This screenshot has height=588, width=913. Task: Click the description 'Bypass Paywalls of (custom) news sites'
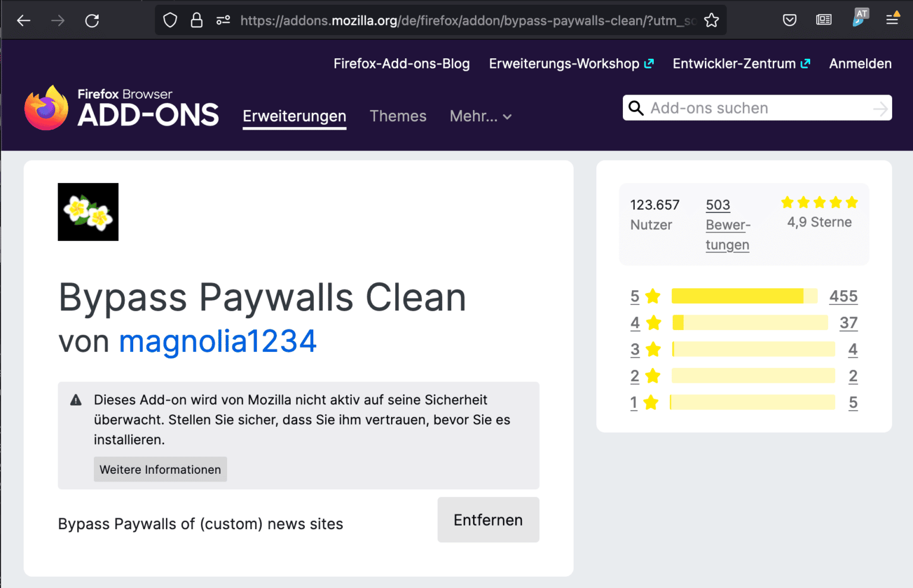coord(200,524)
